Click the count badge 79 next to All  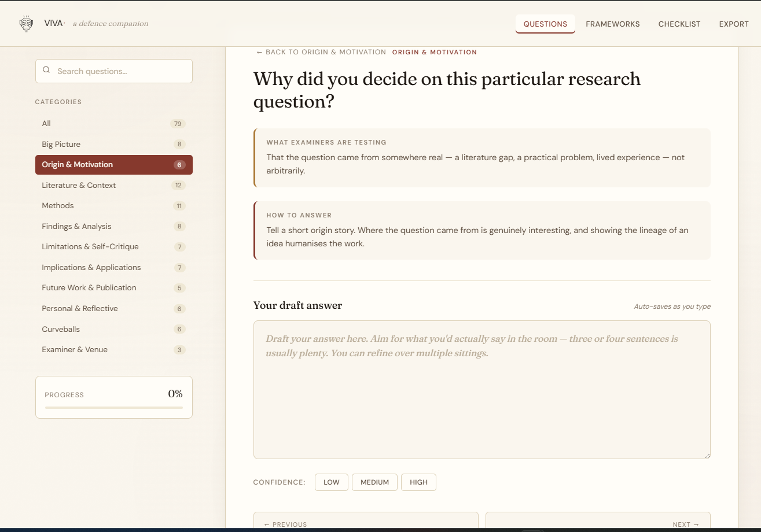tap(178, 124)
